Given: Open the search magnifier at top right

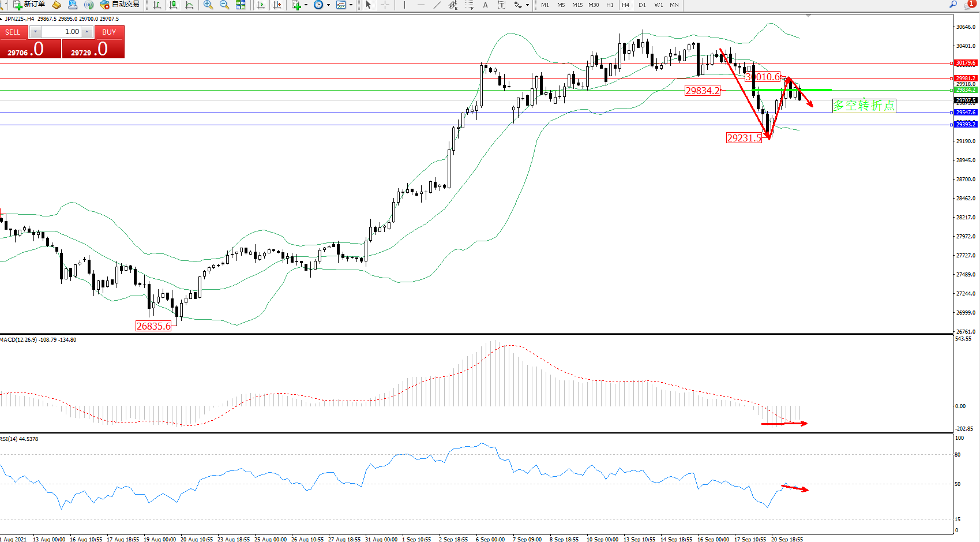Looking at the screenshot, I should [953, 5].
